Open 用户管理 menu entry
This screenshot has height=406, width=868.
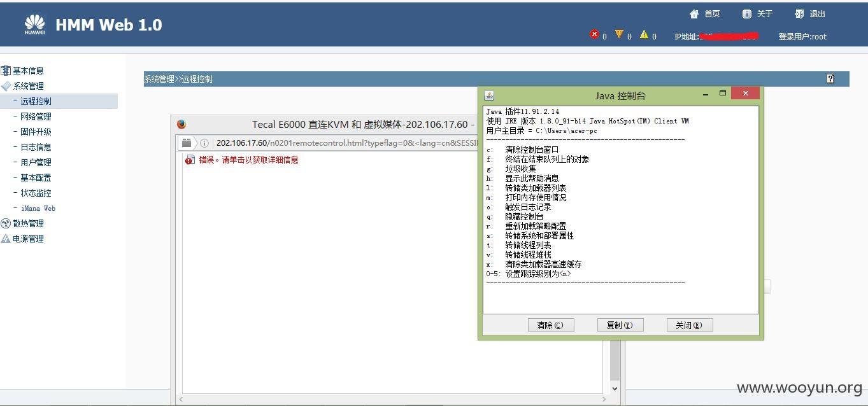[36, 162]
